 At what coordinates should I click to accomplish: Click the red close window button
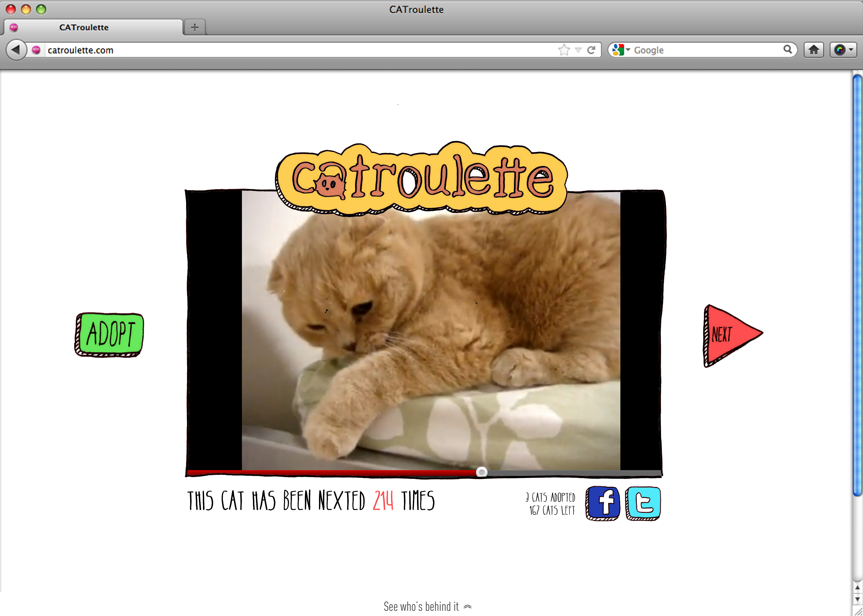[x=11, y=9]
